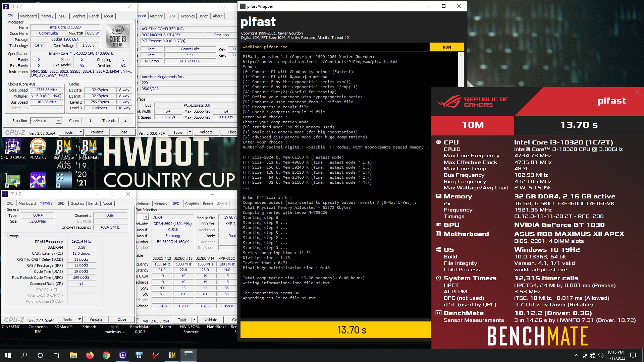Image resolution: width=644 pixels, height=362 pixels.
Task: Open Tools dropdown arrow in Mainboard CPU-Z window
Action: point(190,132)
